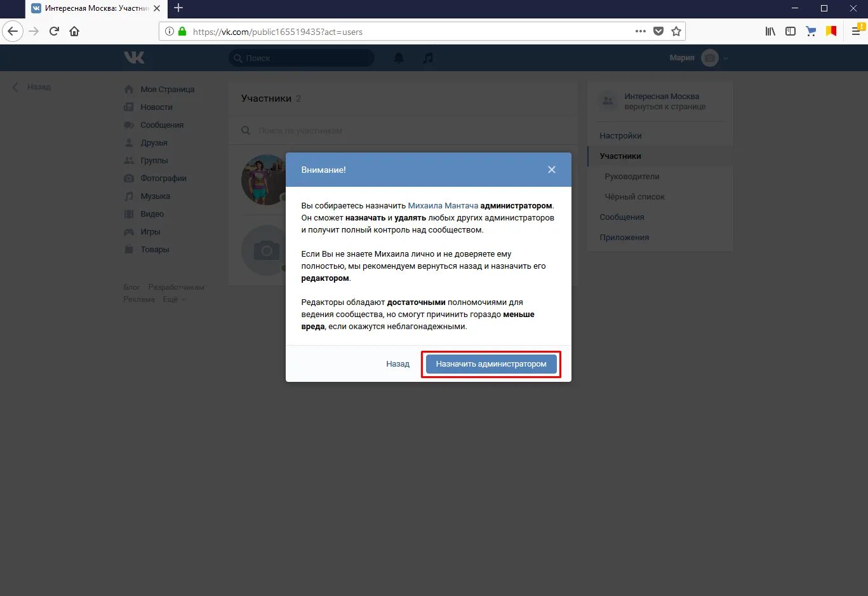Click the Firefox home icon
Image resolution: width=868 pixels, height=596 pixels.
pos(74,31)
